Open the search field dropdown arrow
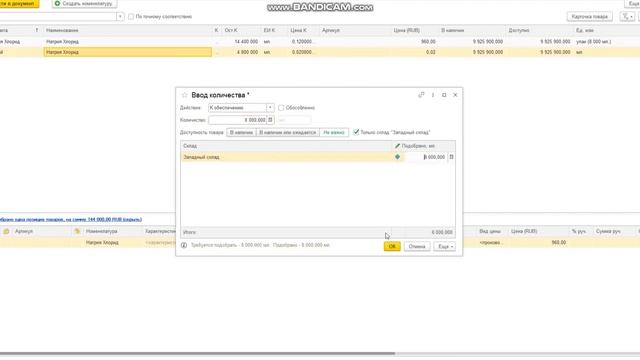The width and height of the screenshot is (640, 360). pyautogui.click(x=120, y=17)
